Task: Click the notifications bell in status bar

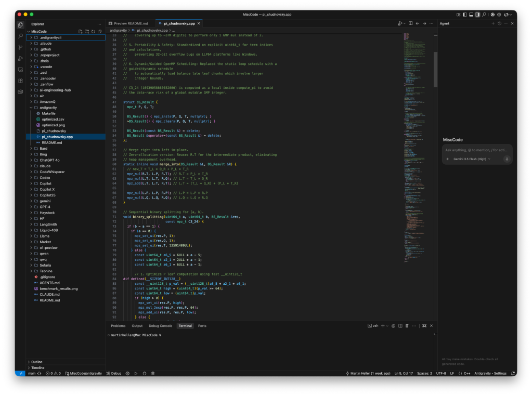Action: coord(512,373)
